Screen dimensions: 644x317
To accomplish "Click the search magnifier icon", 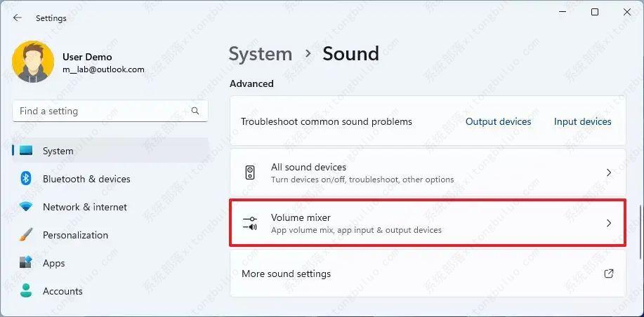I will tap(195, 111).
